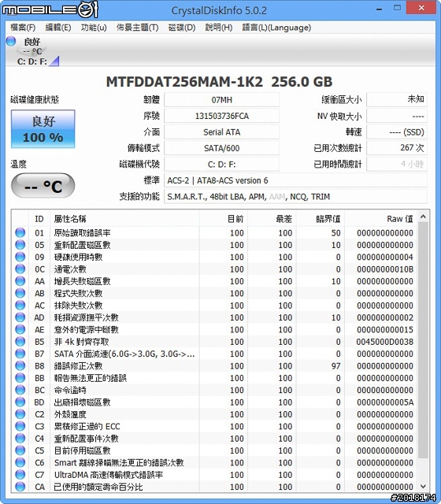441x504 pixels.
Task: Open the 佈景主題(T) menu
Action: pyautogui.click(x=138, y=28)
